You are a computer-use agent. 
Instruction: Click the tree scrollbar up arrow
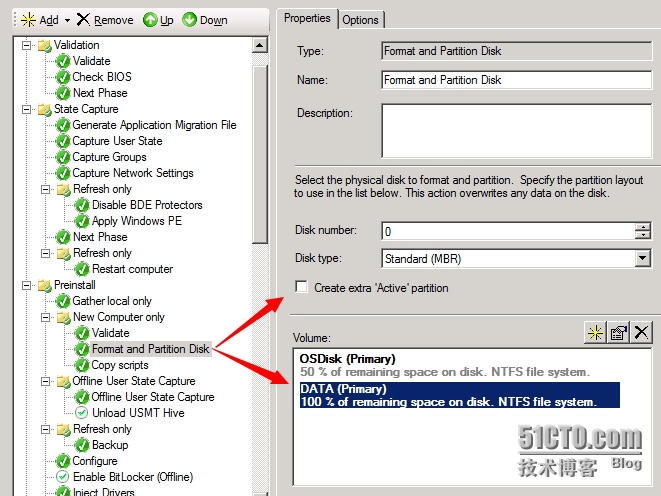pyautogui.click(x=260, y=45)
